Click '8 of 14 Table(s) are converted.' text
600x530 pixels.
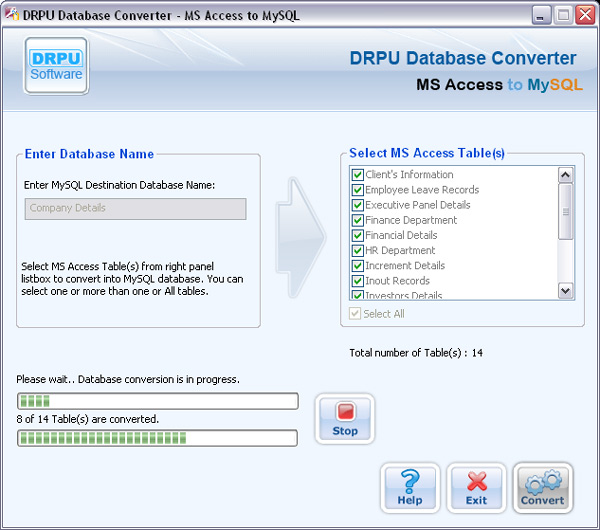pyautogui.click(x=87, y=419)
